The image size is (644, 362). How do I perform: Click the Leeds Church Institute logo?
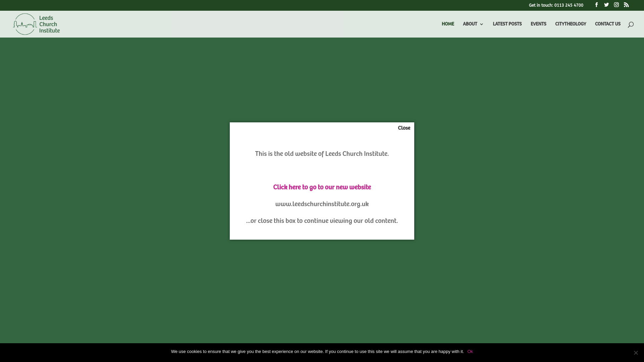[37, 24]
